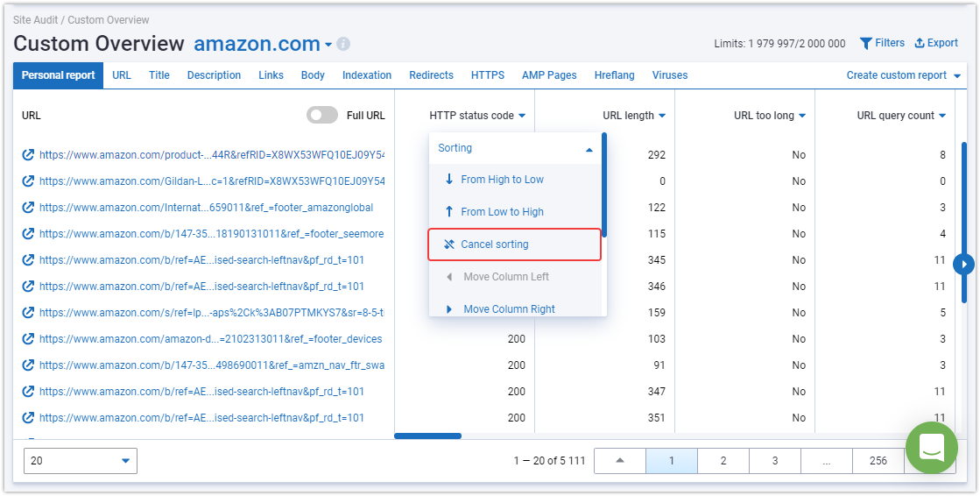Switch to the AMP Pages tab
Image resolution: width=980 pixels, height=496 pixels.
[x=549, y=75]
